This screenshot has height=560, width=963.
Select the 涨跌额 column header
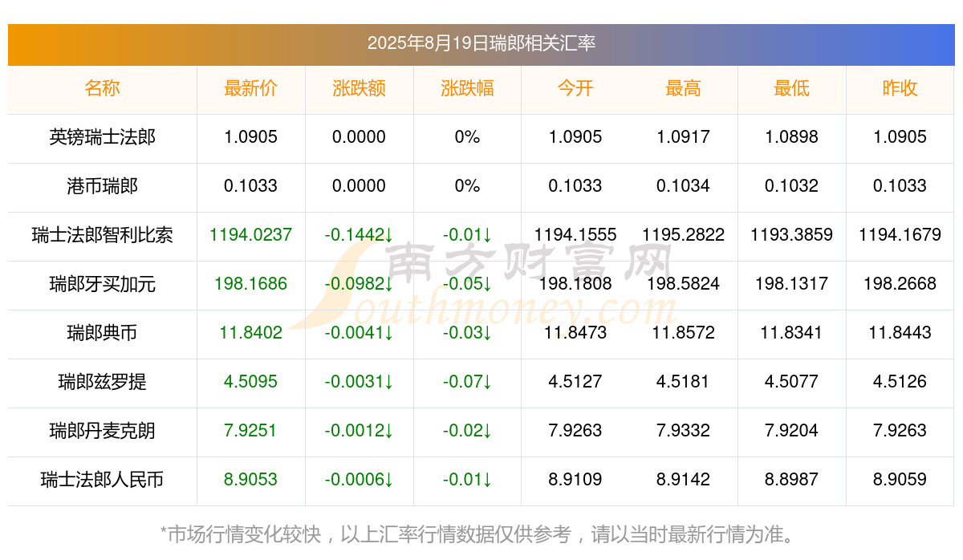click(x=359, y=88)
